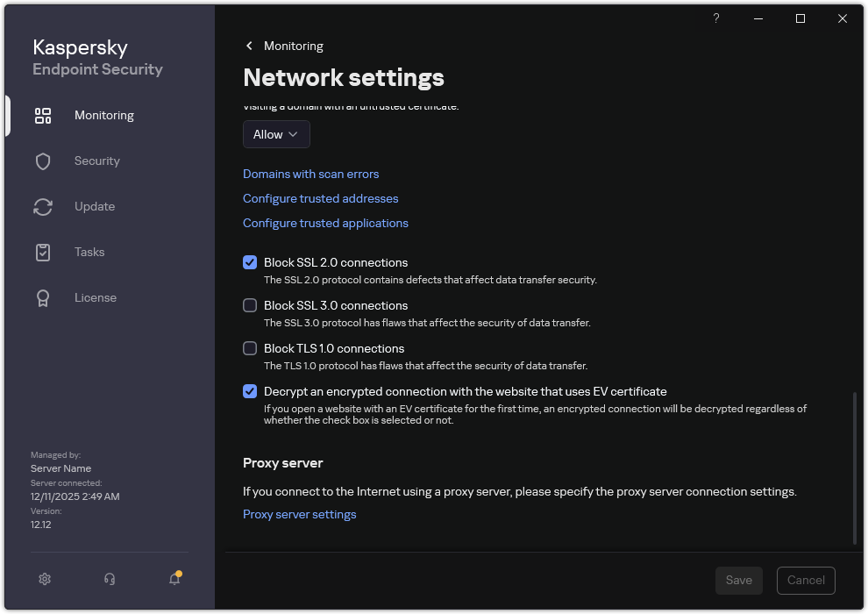Click the help question mark icon
The height and width of the screenshot is (614, 868).
click(715, 18)
